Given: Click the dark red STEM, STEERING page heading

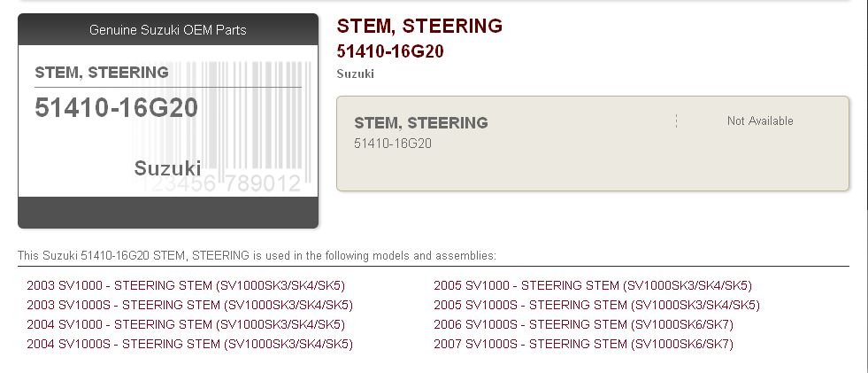Looking at the screenshot, I should click(419, 26).
